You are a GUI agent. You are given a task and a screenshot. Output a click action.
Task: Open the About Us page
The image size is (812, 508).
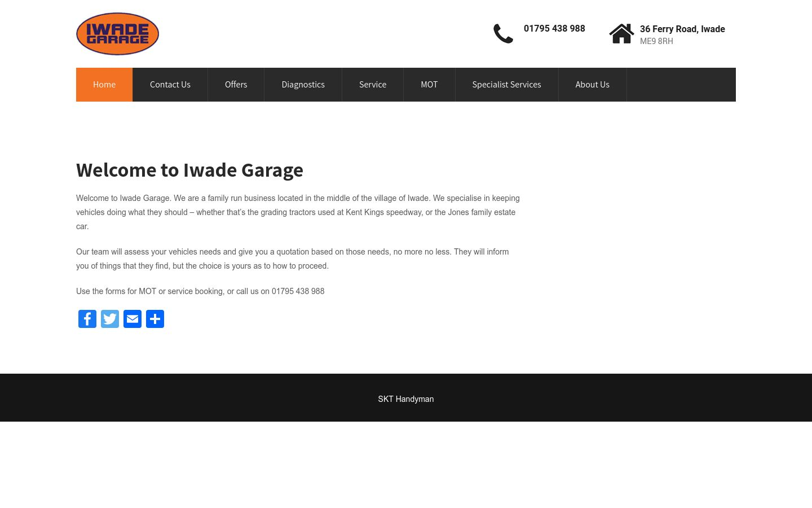[x=593, y=85]
